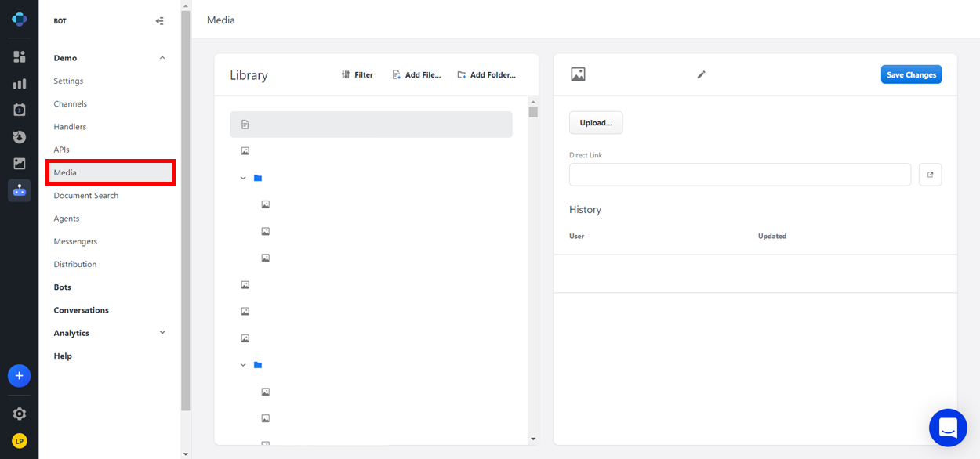
Task: Click the LP user avatar
Action: (x=20, y=441)
